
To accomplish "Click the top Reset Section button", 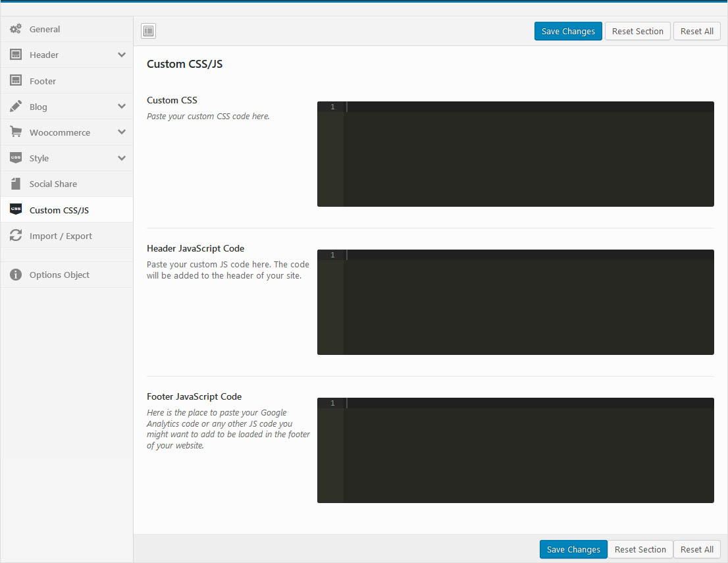I will 637,31.
